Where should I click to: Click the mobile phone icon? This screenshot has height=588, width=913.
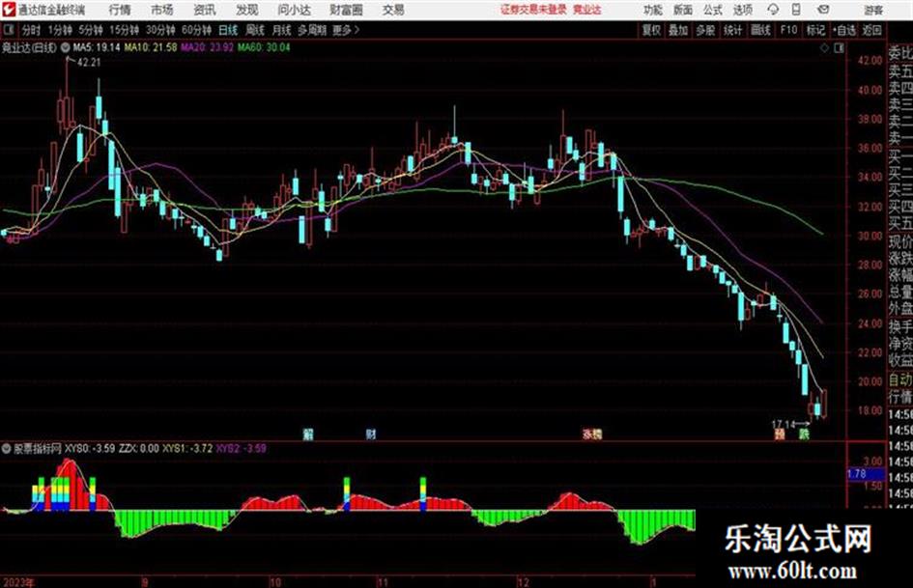click(x=796, y=10)
